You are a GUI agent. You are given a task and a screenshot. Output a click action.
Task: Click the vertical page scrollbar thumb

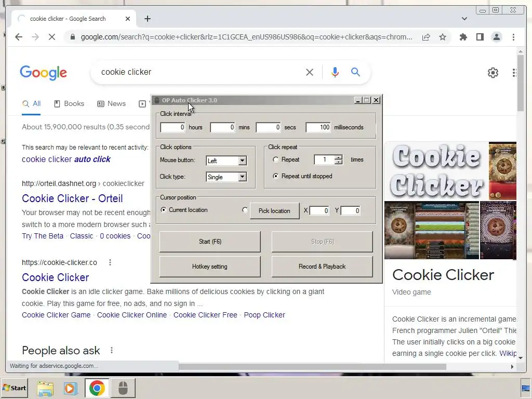521,83
